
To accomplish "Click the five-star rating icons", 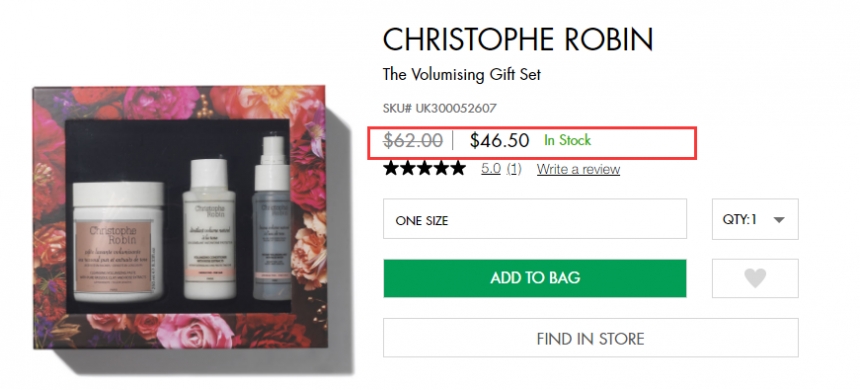I will point(425,168).
